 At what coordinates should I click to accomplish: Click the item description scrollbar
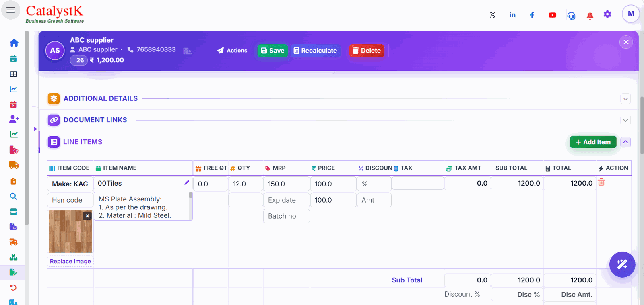pyautogui.click(x=190, y=206)
